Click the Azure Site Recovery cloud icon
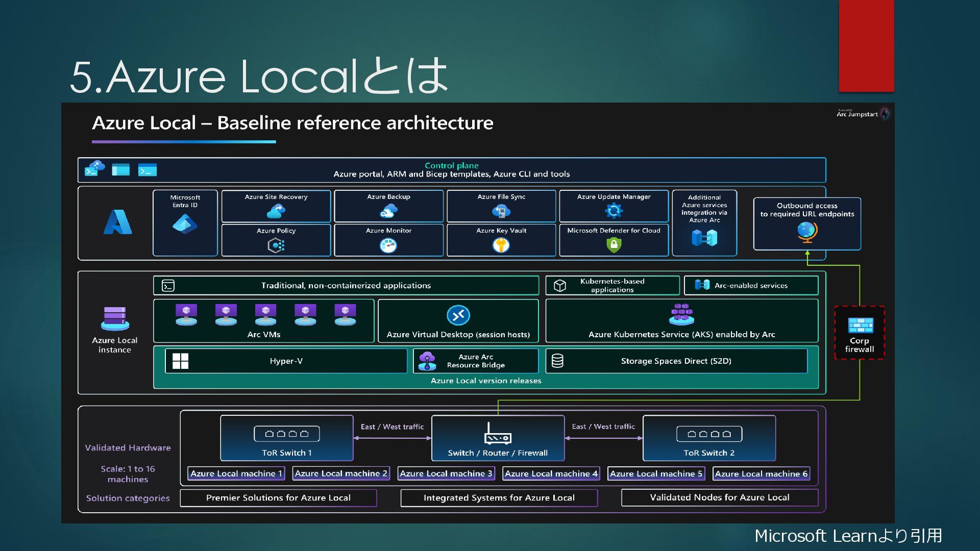Screen dimensions: 980x551 click(276, 211)
